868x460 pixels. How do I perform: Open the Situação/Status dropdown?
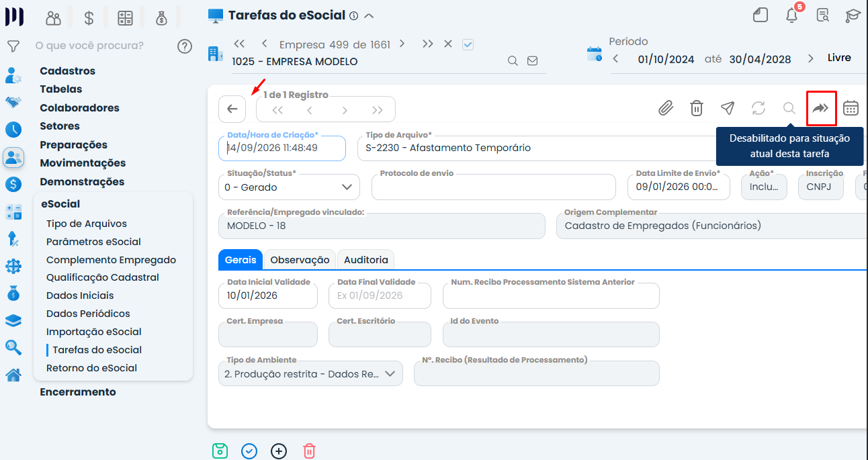click(x=289, y=187)
